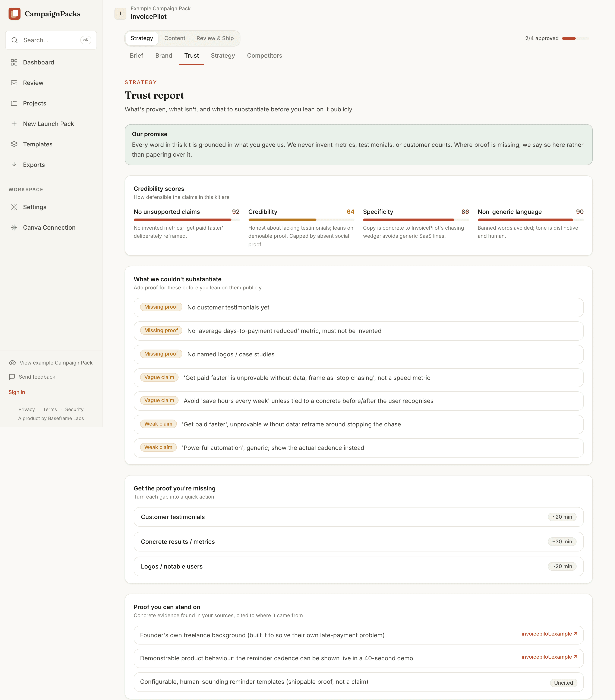Click the Non-generic language score bar
Screen dimensions: 615x700
click(530, 220)
